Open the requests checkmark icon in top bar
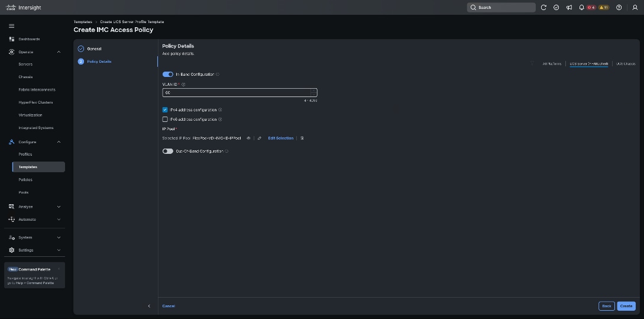The width and height of the screenshot is (644, 319). click(x=556, y=8)
